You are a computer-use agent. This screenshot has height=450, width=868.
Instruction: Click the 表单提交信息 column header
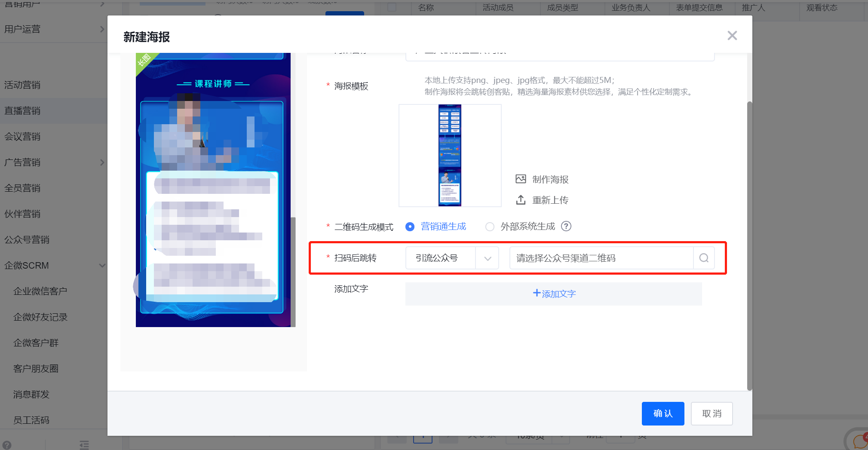coord(699,7)
